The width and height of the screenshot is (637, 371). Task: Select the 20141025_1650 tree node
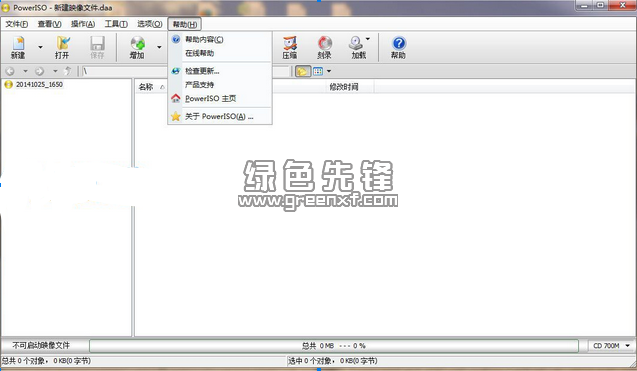coord(39,85)
